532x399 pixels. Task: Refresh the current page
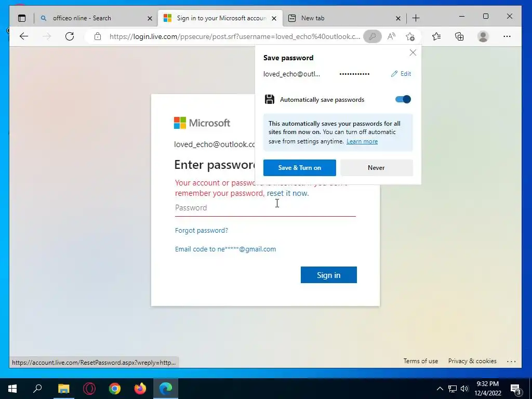point(70,36)
